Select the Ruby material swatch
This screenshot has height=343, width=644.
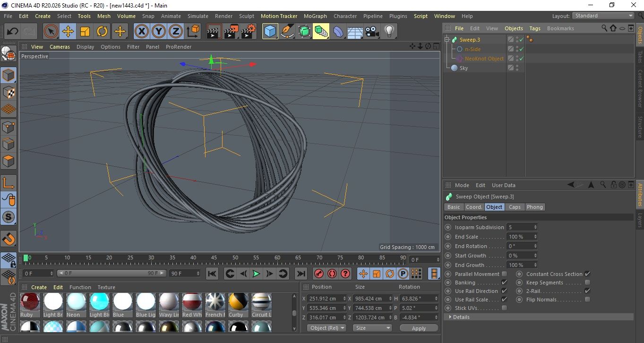click(x=30, y=301)
